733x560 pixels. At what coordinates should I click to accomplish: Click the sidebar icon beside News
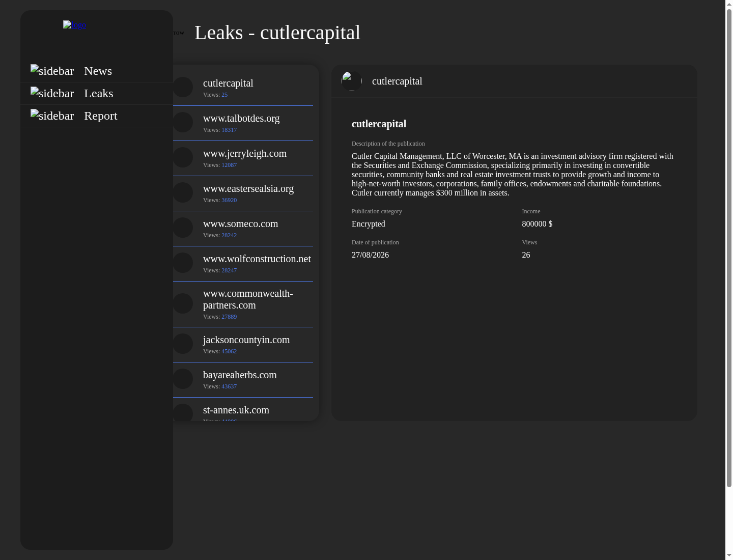(x=52, y=71)
